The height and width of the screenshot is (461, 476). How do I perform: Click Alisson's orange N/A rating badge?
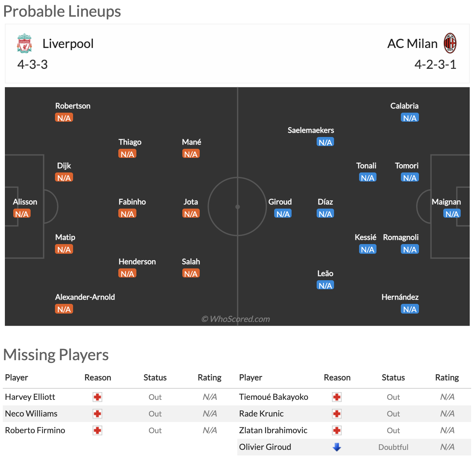tap(22, 214)
